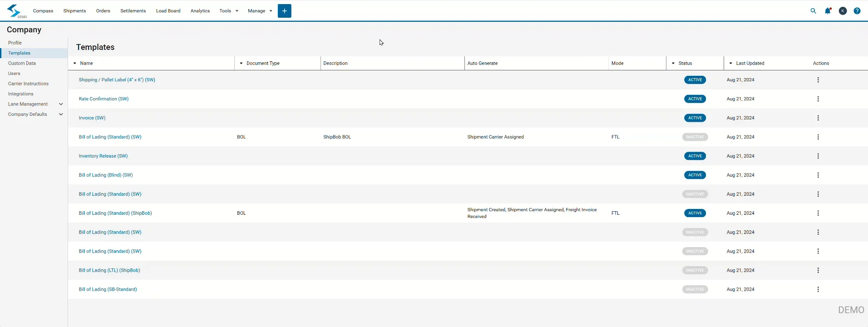Click the blue plus create button
This screenshot has height=327, width=868.
click(284, 11)
